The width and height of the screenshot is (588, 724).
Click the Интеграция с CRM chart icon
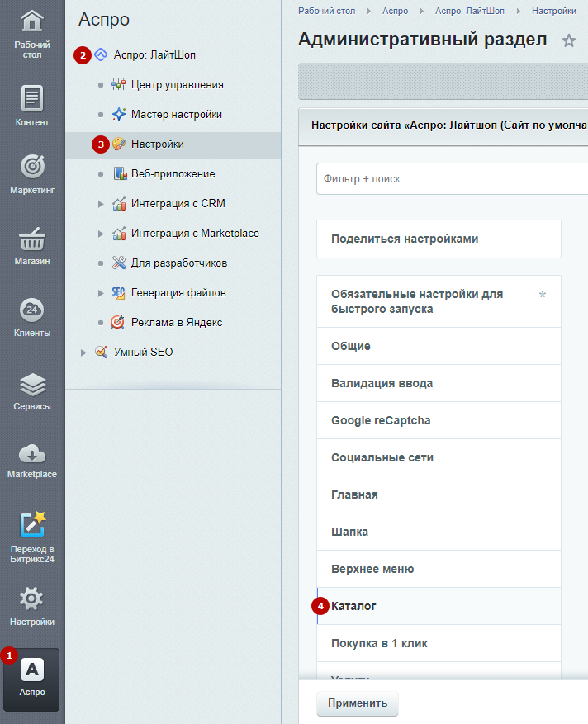pyautogui.click(x=119, y=203)
